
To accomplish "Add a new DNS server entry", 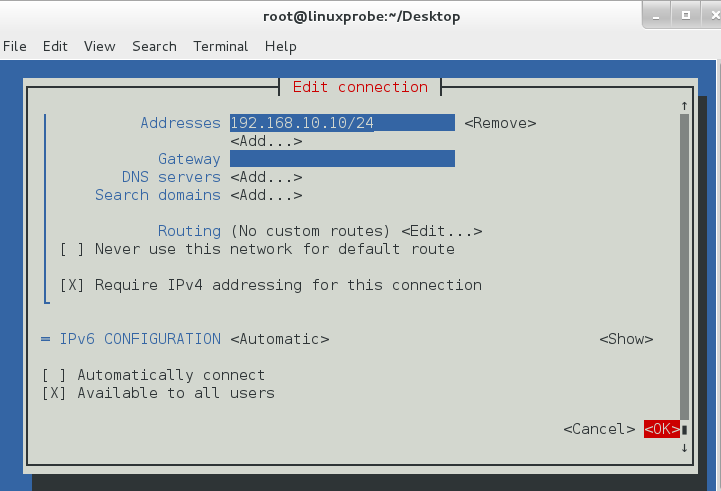I will pyautogui.click(x=266, y=177).
